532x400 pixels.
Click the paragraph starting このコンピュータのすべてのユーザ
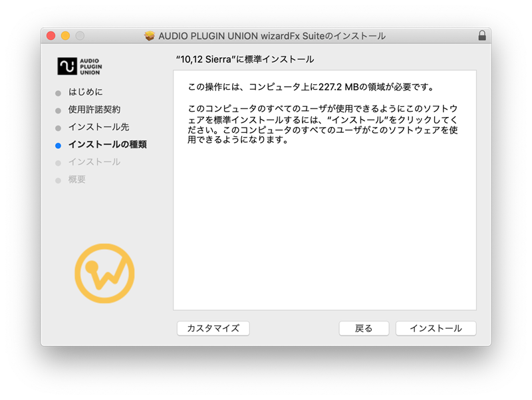323,124
